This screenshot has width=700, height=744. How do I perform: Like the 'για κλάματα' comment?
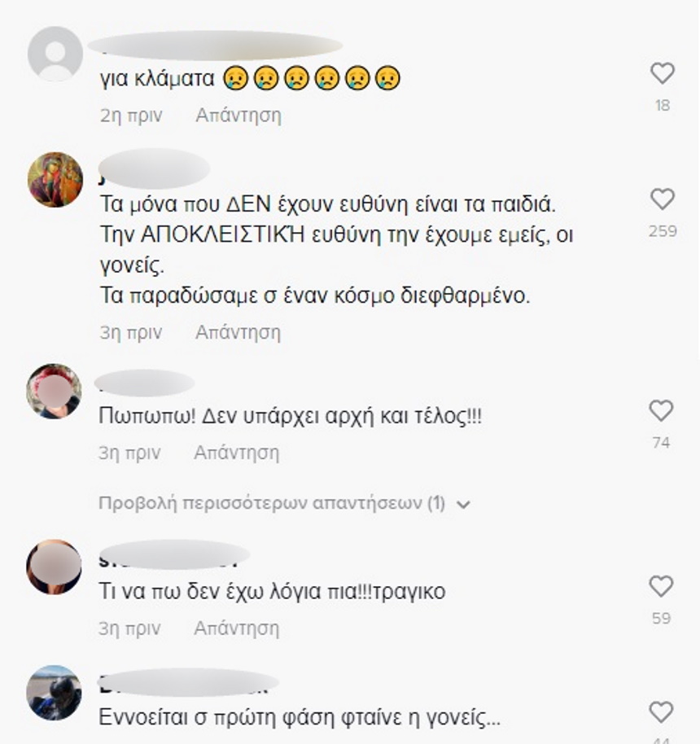(662, 73)
